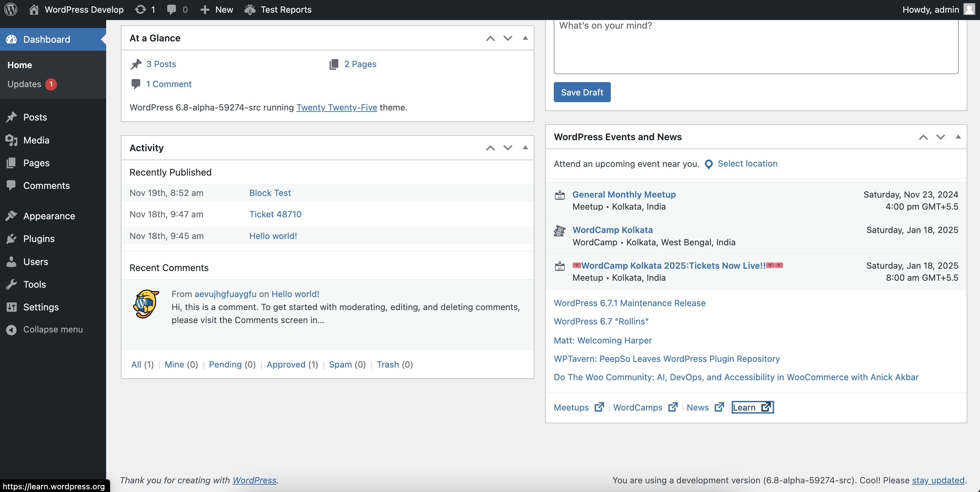Screen dimensions: 980x492
Task: Click the meetup icon beside General Monthly Meetup
Action: click(x=560, y=195)
